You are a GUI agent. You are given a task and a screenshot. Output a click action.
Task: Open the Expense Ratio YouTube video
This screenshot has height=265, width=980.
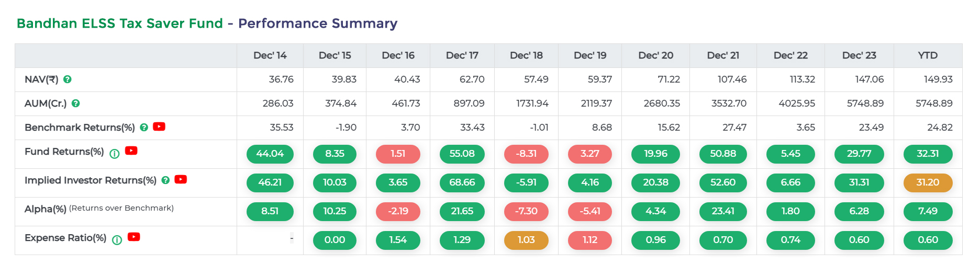(x=134, y=237)
